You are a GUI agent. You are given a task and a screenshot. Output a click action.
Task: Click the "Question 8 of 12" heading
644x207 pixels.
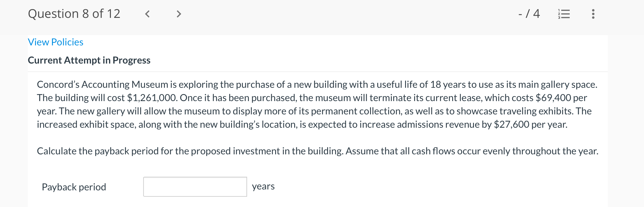point(74,14)
